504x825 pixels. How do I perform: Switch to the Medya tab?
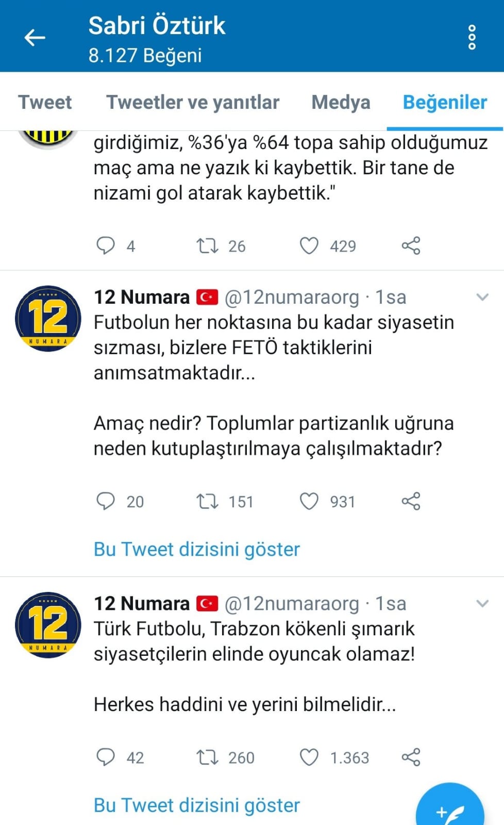tap(340, 102)
